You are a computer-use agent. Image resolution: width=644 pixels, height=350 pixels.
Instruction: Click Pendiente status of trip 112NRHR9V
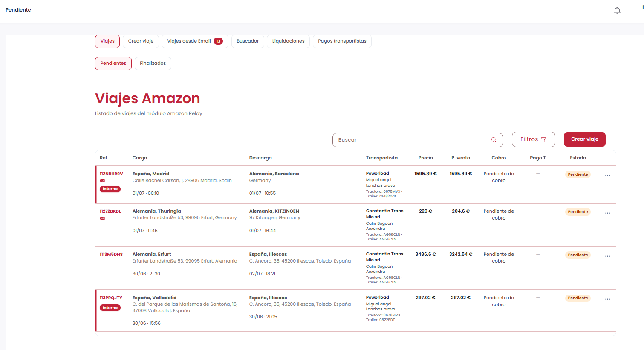(x=578, y=174)
